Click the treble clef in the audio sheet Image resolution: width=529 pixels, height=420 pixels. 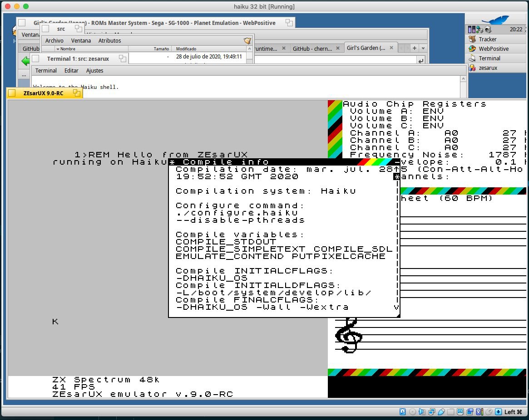pyautogui.click(x=349, y=335)
